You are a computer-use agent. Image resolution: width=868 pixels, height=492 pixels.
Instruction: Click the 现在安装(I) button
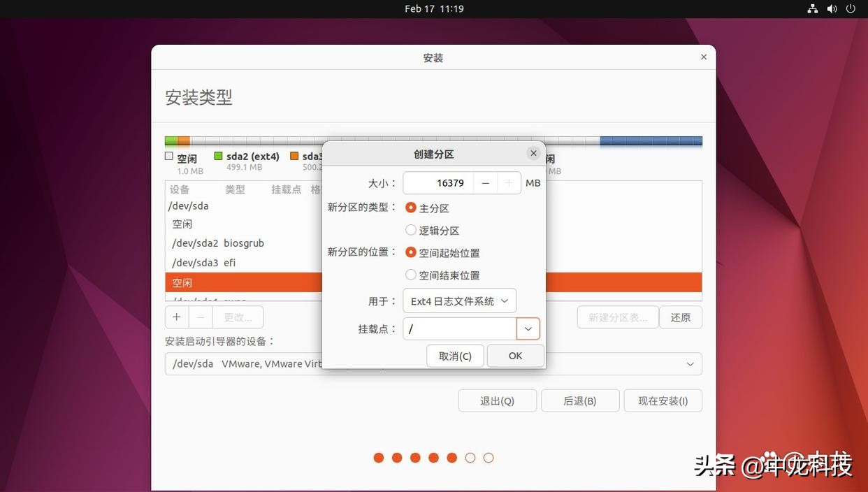click(662, 400)
